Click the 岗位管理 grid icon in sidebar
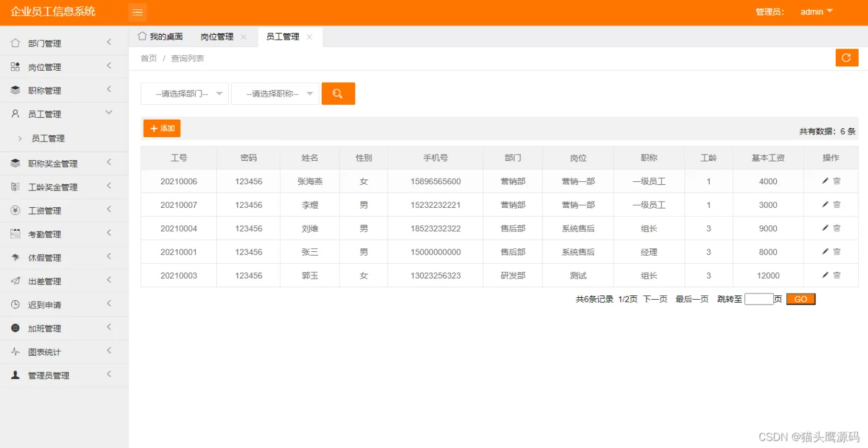The height and width of the screenshot is (448, 868). [x=15, y=66]
